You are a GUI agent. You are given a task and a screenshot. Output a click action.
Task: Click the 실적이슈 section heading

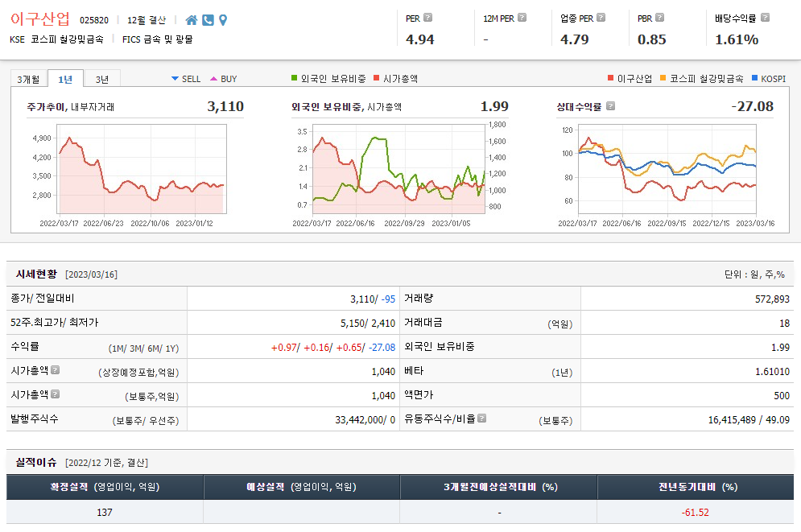pyautogui.click(x=36, y=462)
